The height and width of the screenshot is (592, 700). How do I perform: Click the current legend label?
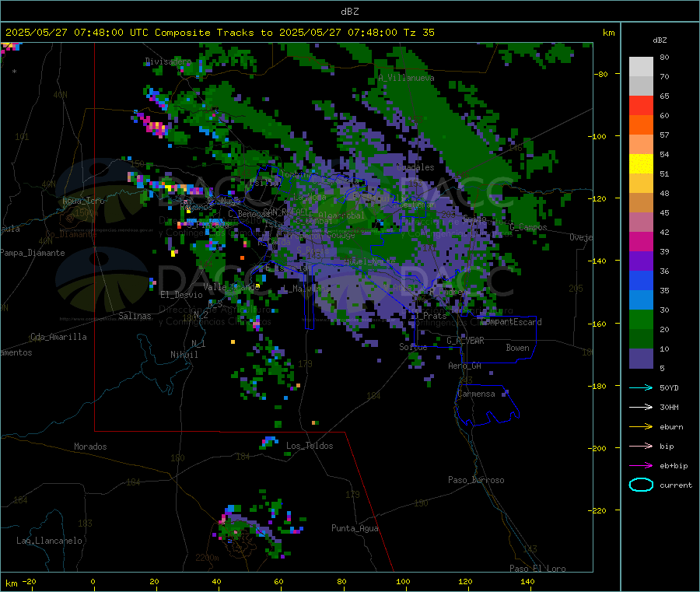tap(675, 485)
